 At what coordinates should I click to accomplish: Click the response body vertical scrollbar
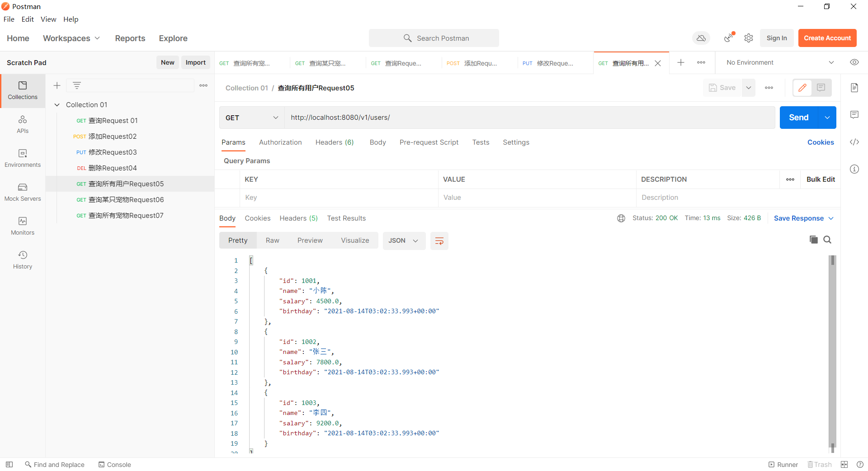[832, 353]
